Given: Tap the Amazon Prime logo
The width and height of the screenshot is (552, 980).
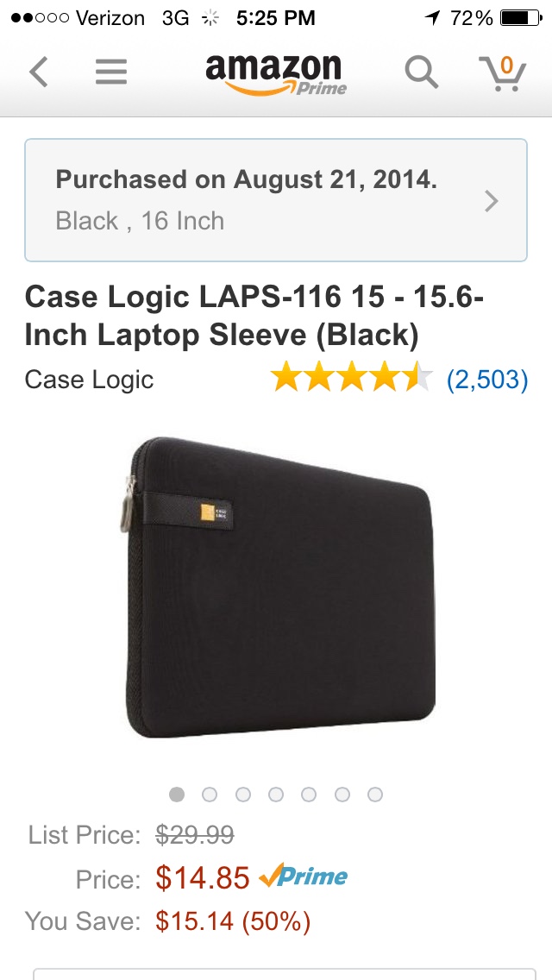Looking at the screenshot, I should 276,75.
